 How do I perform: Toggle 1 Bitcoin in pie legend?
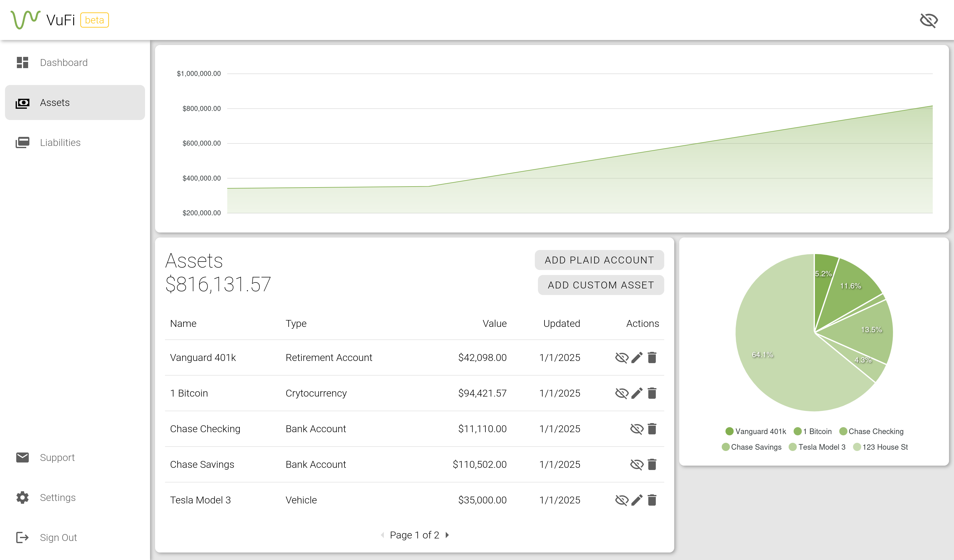click(x=812, y=431)
